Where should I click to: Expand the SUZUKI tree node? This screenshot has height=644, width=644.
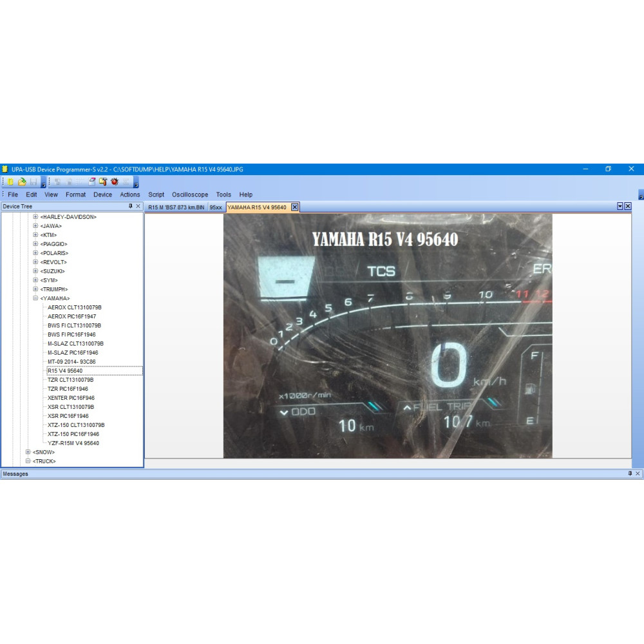coord(35,271)
